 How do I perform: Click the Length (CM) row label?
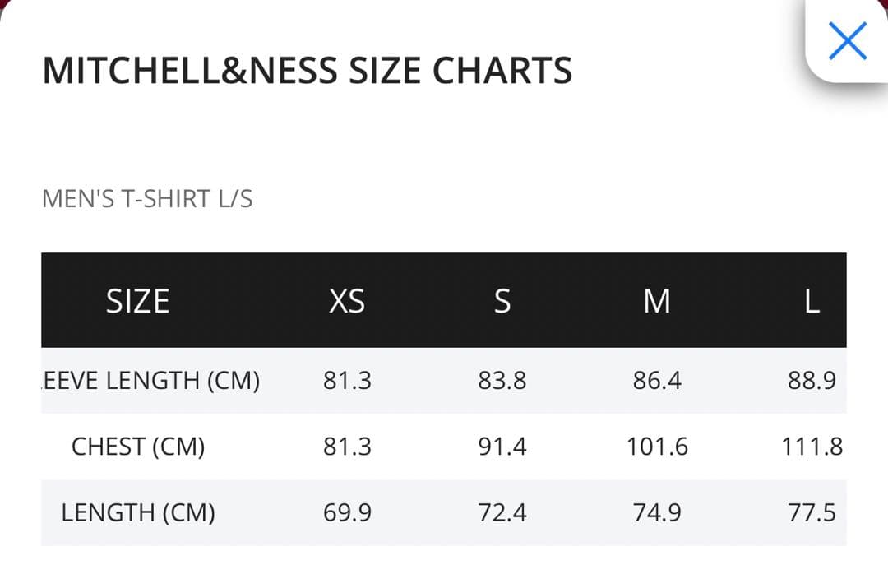pyautogui.click(x=138, y=513)
